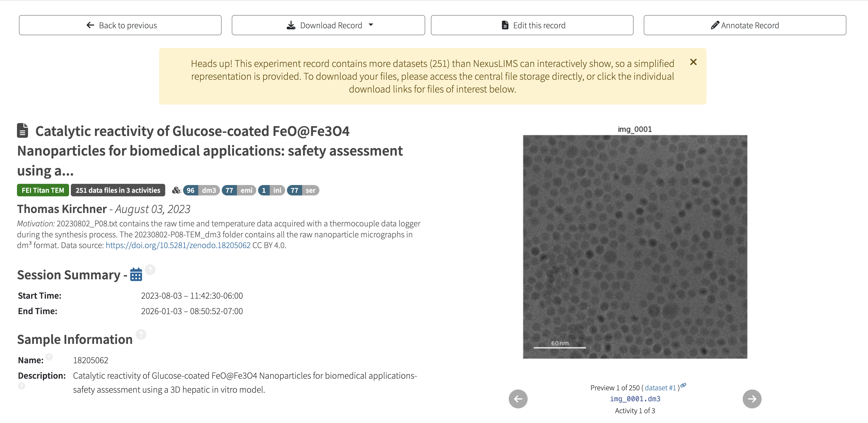Click the file types cubes icon

tap(176, 190)
